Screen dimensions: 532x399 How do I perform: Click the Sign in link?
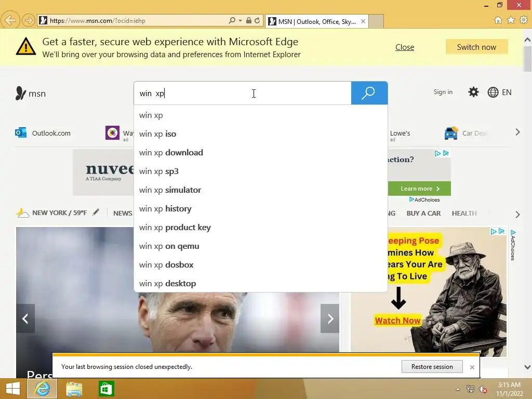443,92
